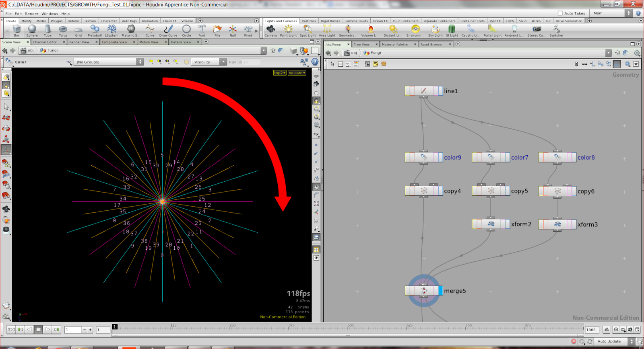This screenshot has height=349, width=644.
Task: Toggle display flag on copy4 node
Action: click(x=440, y=191)
